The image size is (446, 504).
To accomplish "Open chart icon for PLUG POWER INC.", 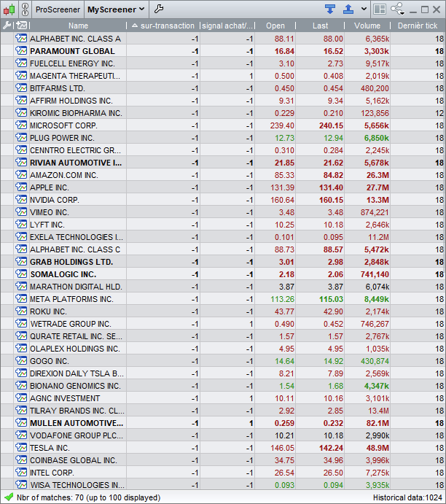I will pyautogui.click(x=21, y=138).
